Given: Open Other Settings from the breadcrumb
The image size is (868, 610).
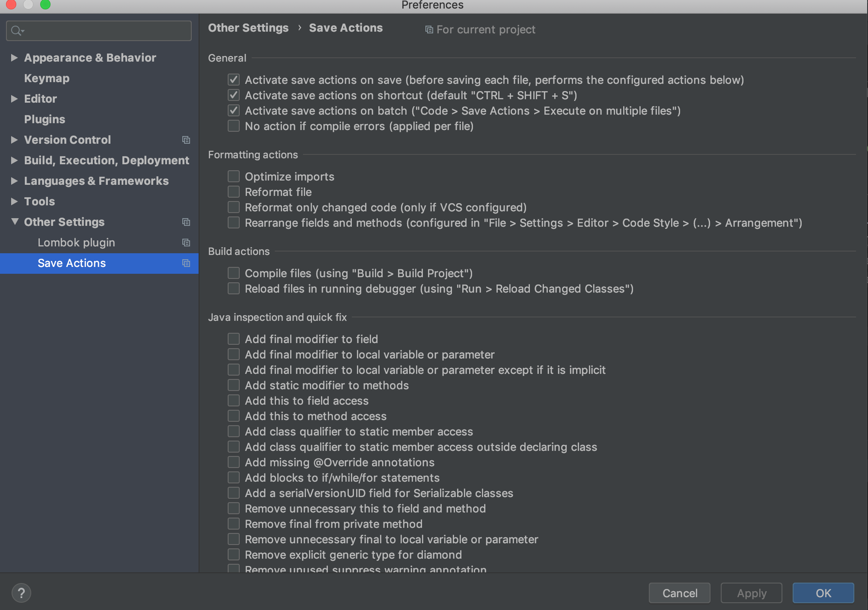Looking at the screenshot, I should point(248,27).
